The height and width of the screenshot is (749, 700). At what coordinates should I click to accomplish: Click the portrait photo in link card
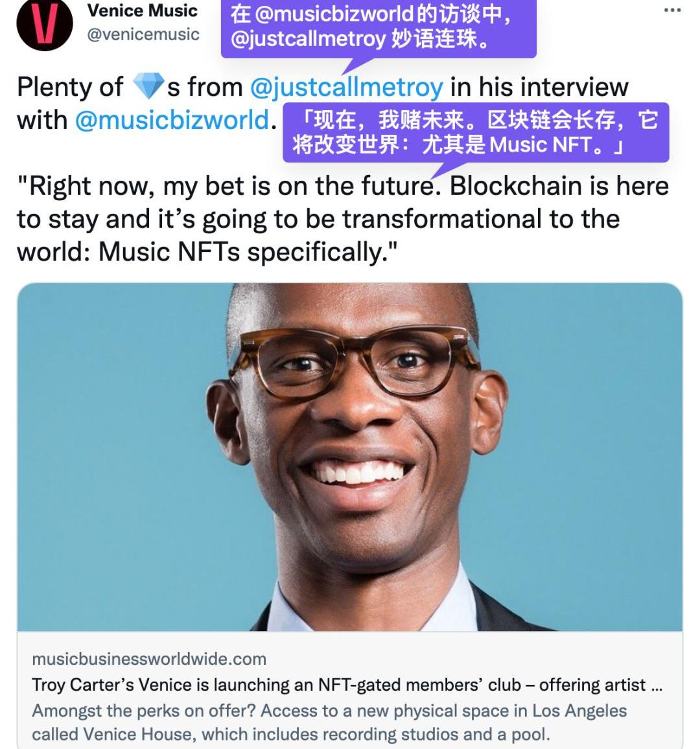pyautogui.click(x=350, y=457)
